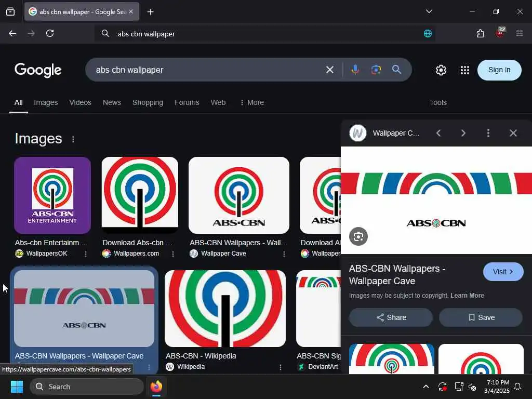This screenshot has height=399, width=532.
Task: Sign in to Google account
Action: pos(499,70)
